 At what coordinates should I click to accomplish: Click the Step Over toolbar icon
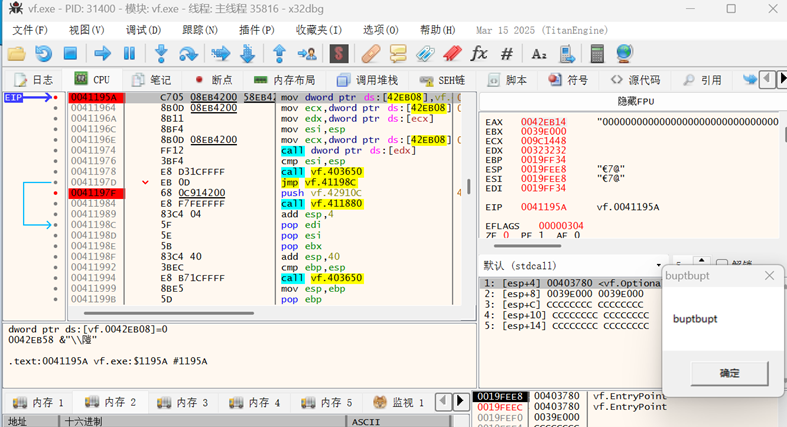point(188,53)
